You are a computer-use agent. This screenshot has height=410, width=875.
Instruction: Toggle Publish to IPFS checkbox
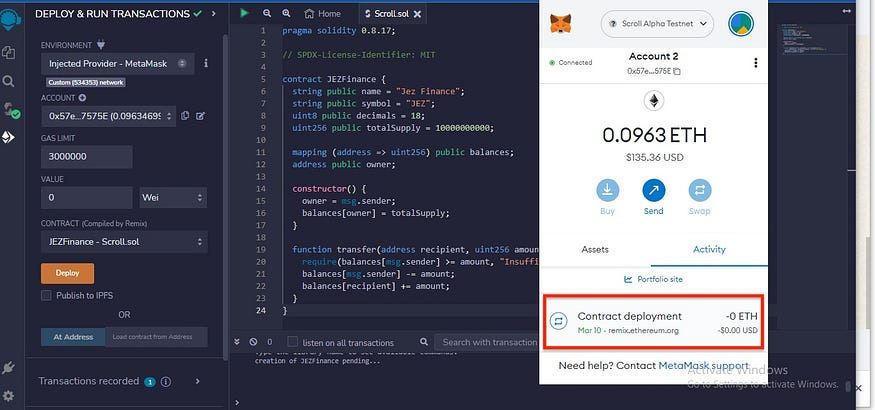46,295
